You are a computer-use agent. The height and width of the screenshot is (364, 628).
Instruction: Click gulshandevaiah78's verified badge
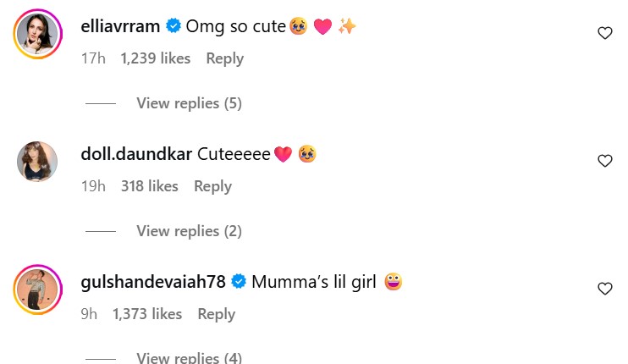[x=239, y=283]
